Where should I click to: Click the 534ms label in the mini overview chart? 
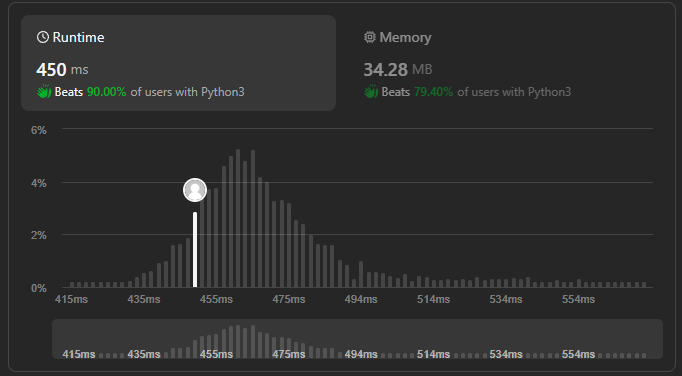[x=506, y=354]
